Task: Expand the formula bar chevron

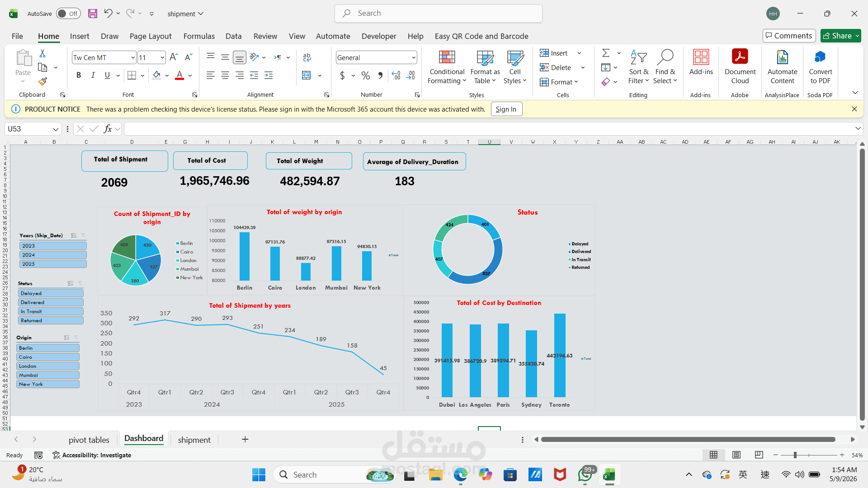Action: pyautogui.click(x=858, y=129)
